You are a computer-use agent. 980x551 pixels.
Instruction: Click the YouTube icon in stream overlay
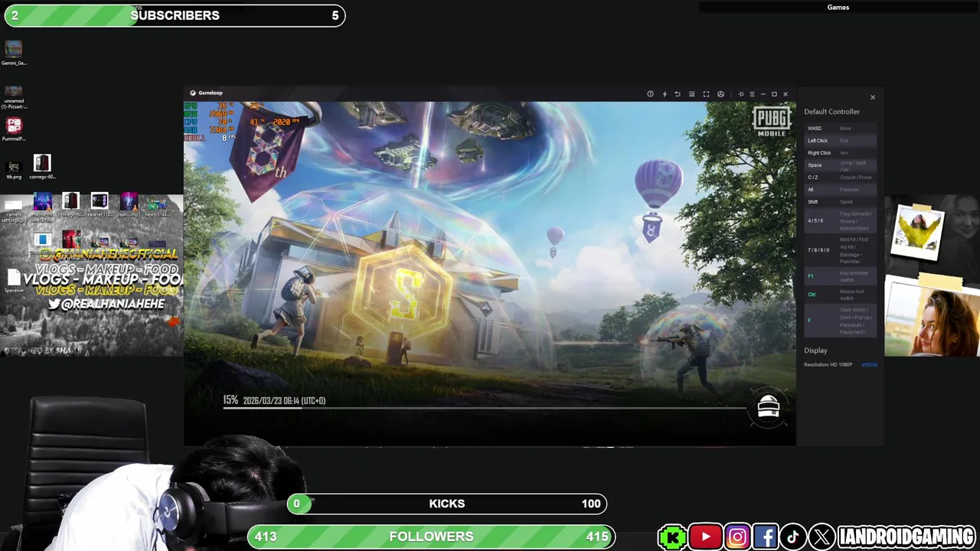705,537
